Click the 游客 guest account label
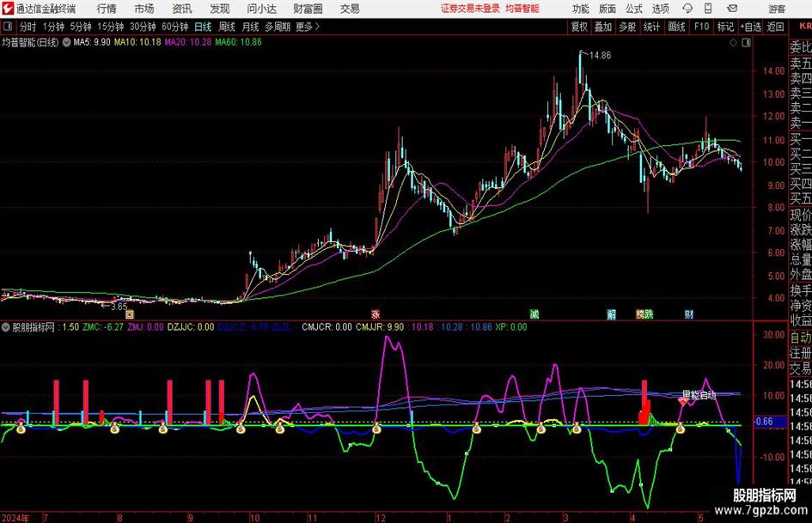Screen dimensions: 812x523 pos(776,9)
